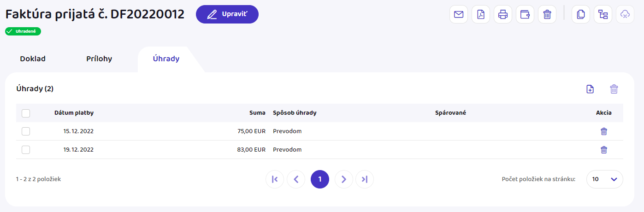Screen dimensions: 644x212
Task: Check the 83,00 EUR payment row checkbox
Action: tap(26, 150)
